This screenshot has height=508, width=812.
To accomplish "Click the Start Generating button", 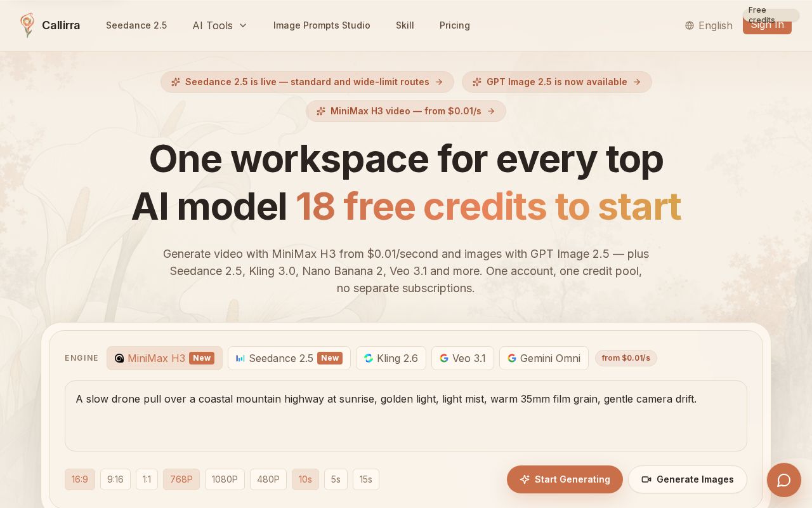I will click(x=565, y=479).
